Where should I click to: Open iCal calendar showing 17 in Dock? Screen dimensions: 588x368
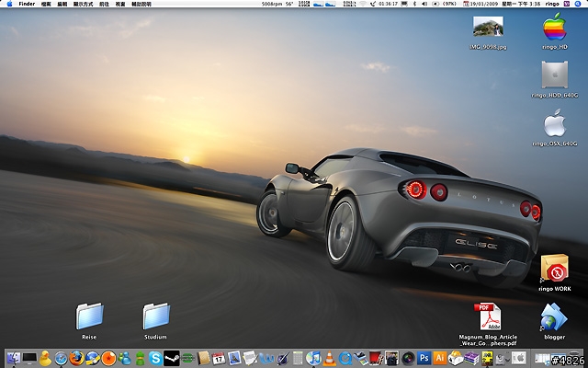tap(219, 358)
